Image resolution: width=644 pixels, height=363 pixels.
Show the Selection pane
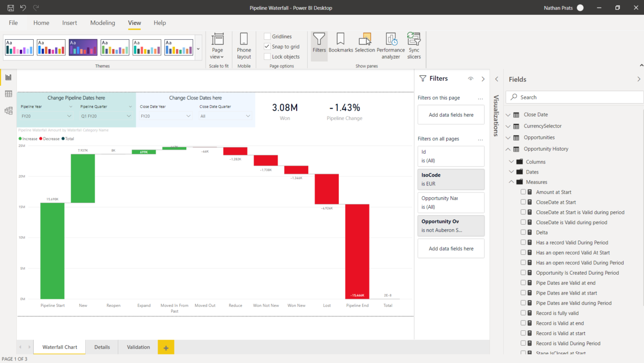[x=365, y=45]
